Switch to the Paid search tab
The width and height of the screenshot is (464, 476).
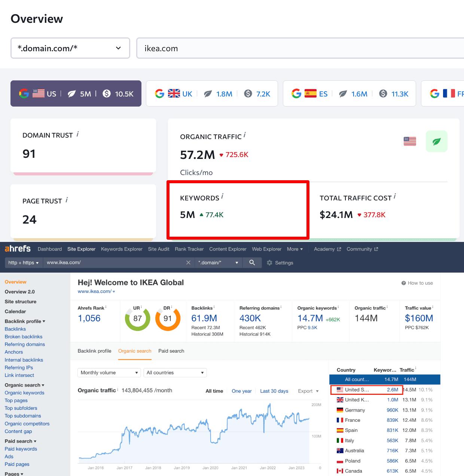171,351
